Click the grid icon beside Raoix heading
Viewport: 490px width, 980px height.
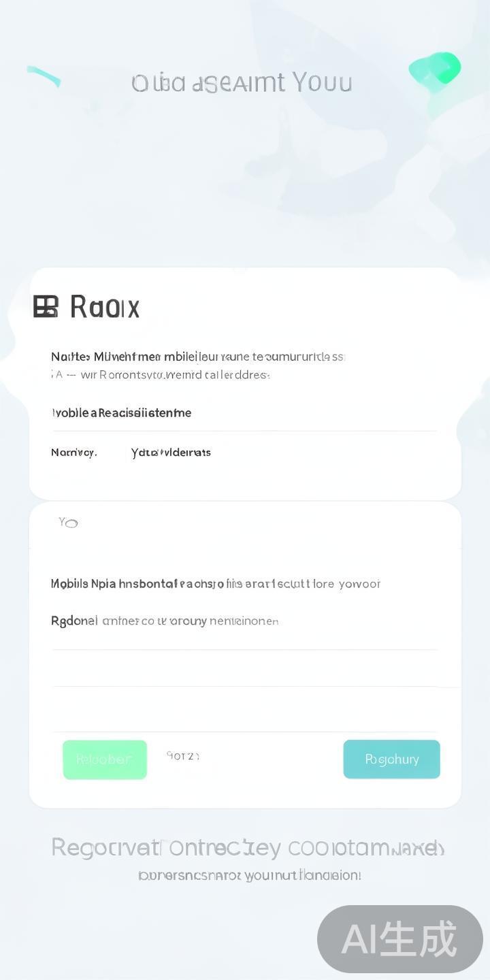pos(46,307)
